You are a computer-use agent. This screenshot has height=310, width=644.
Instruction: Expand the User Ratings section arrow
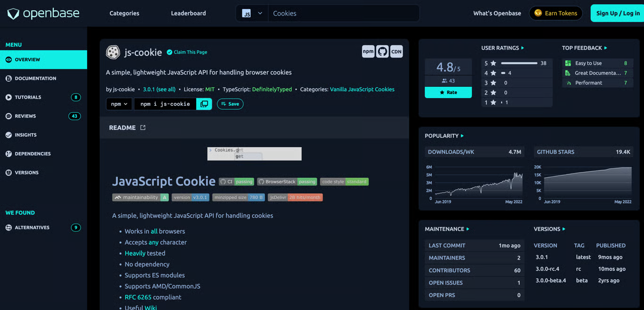(522, 48)
